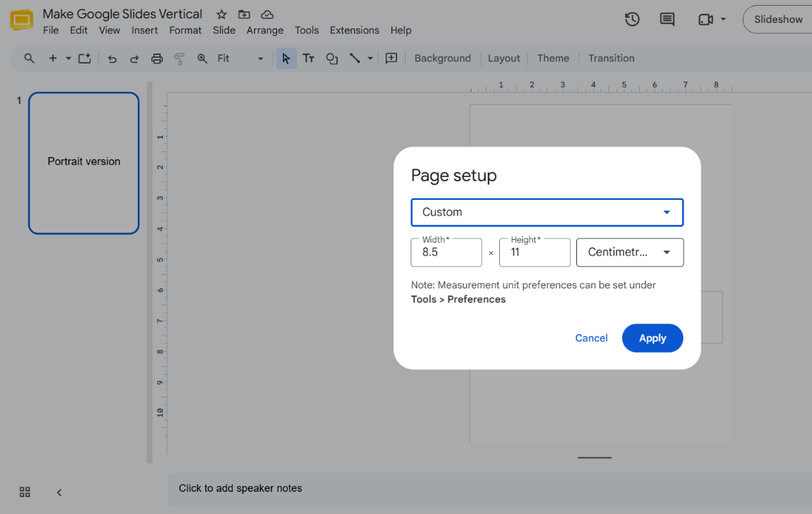Image resolution: width=812 pixels, height=514 pixels.
Task: Star the presentation
Action: 221,14
